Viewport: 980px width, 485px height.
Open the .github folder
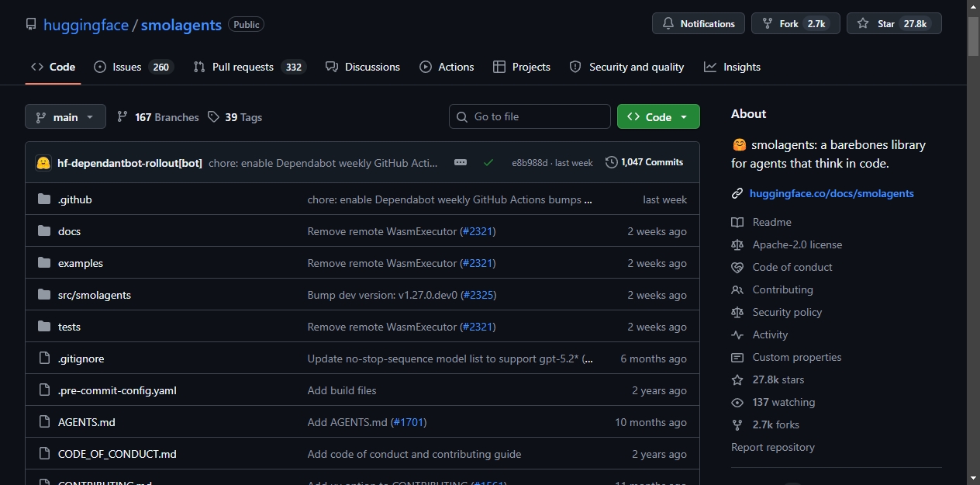tap(74, 199)
